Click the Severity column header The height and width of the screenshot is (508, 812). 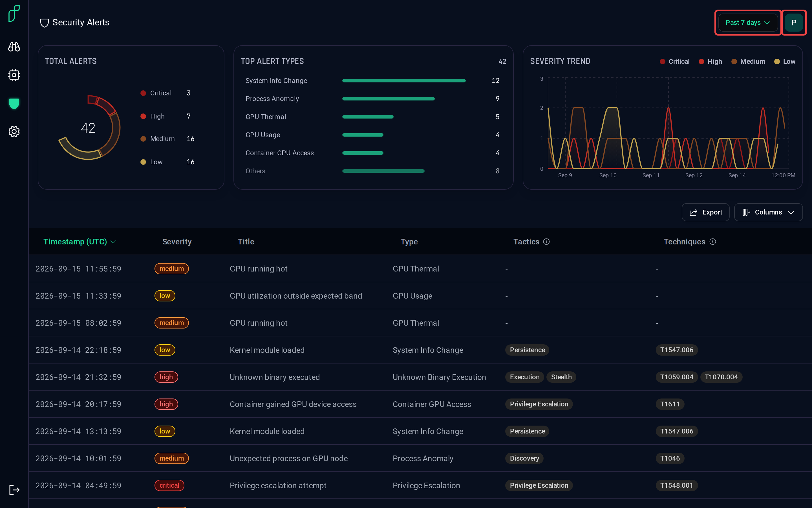(x=177, y=242)
